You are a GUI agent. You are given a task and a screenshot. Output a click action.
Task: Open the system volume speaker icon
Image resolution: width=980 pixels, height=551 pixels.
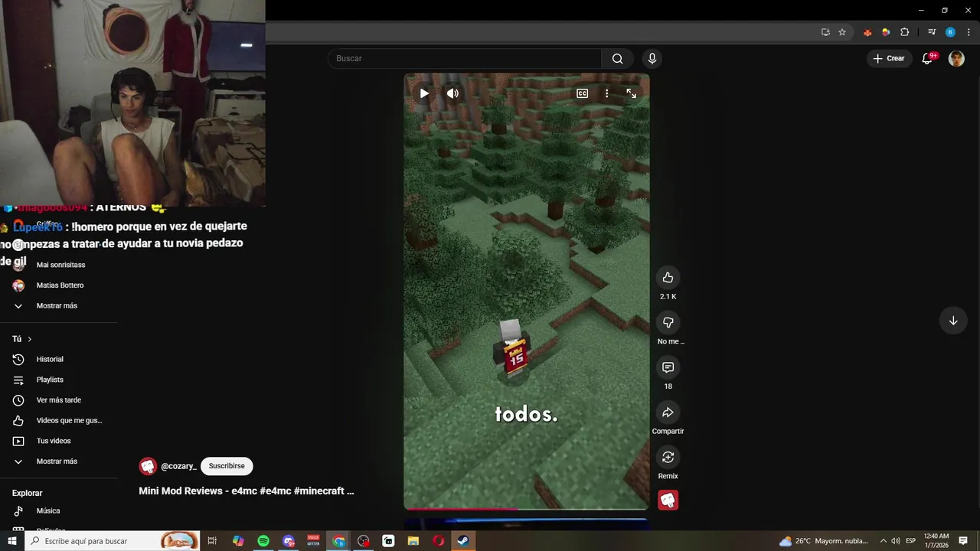click(x=896, y=541)
